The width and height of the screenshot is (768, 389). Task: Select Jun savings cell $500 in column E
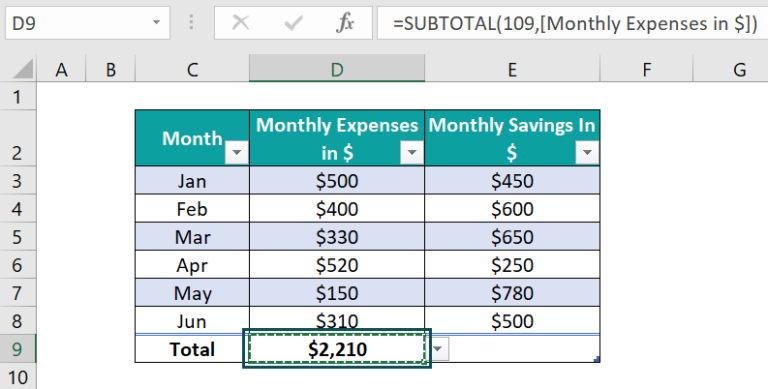(512, 321)
